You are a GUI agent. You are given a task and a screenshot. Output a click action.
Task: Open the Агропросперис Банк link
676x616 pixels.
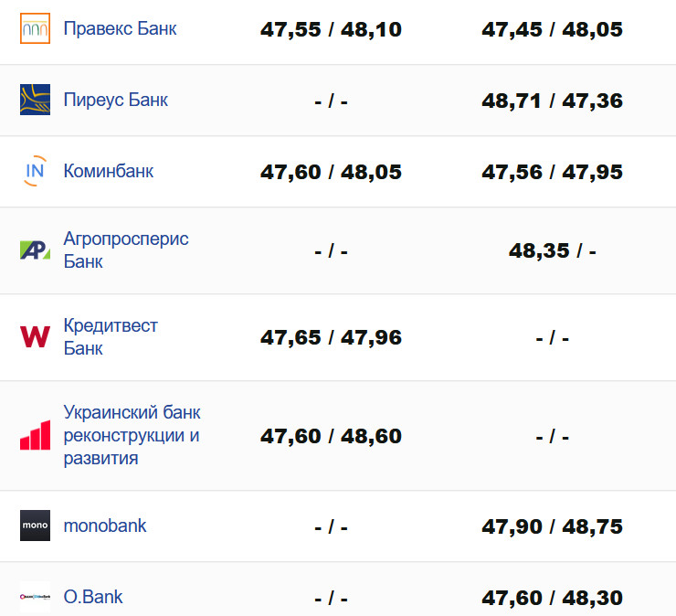[126, 250]
